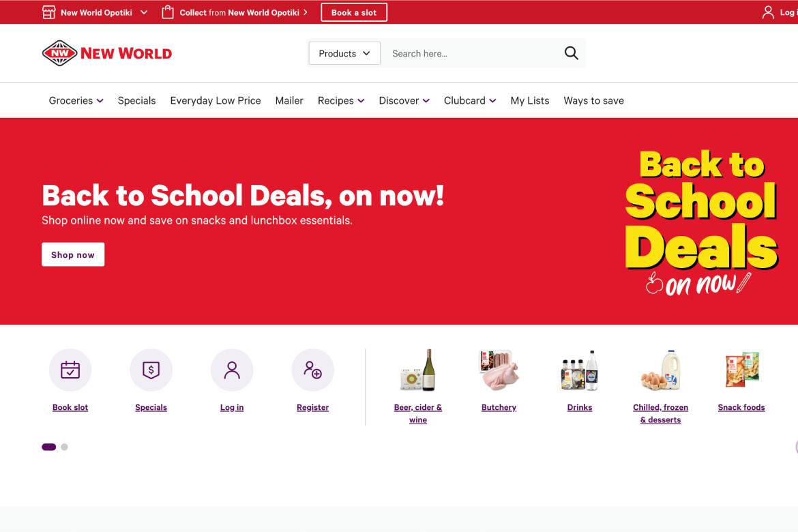798x532 pixels.
Task: Expand the Products search filter dropdown
Action: (x=344, y=53)
